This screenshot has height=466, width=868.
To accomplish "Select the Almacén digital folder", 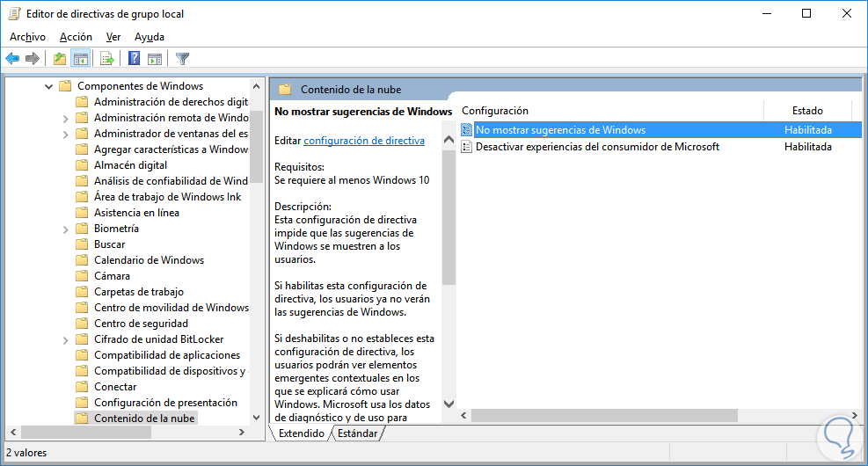I will 131,165.
